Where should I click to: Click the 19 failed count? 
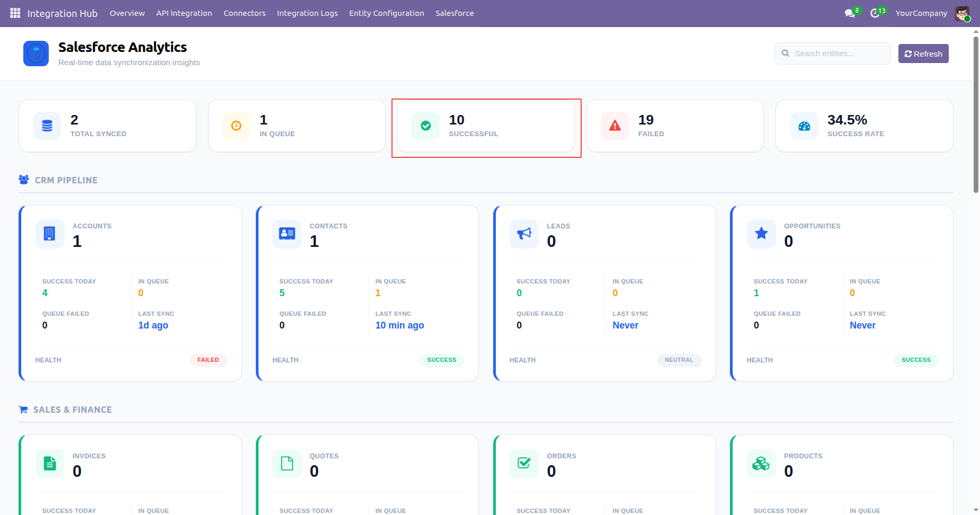646,120
